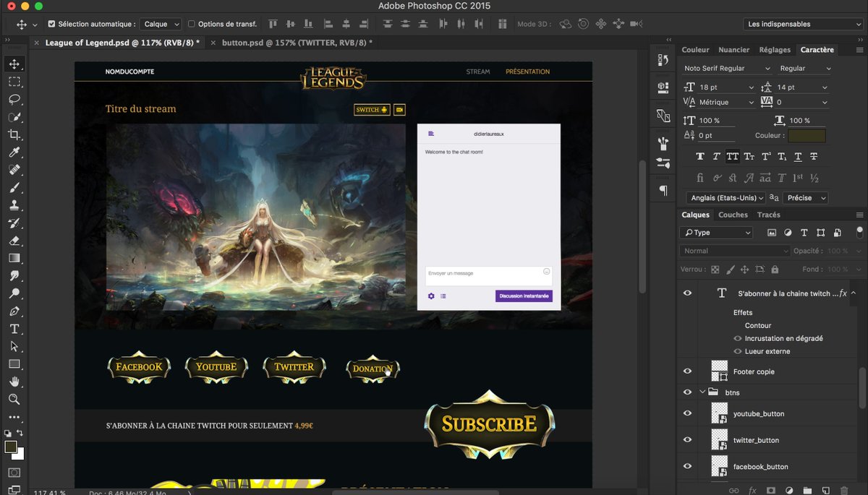Open layer style fx at panel bottom
Viewport: 868px width, 495px height.
coord(752,490)
